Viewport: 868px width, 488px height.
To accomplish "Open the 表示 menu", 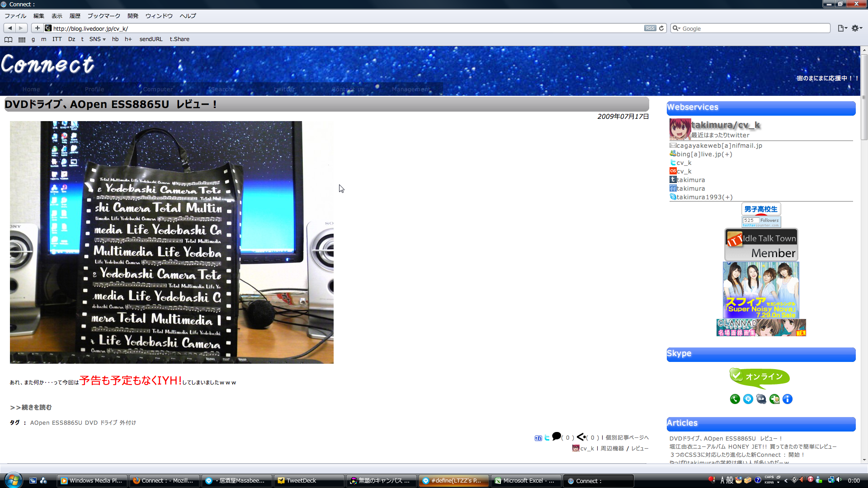I will [x=57, y=16].
